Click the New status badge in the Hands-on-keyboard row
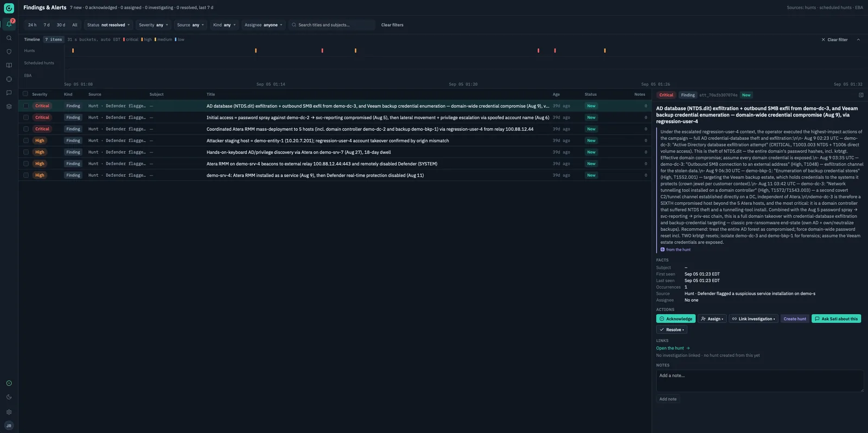Viewport: 868px width, 433px height. pyautogui.click(x=591, y=152)
